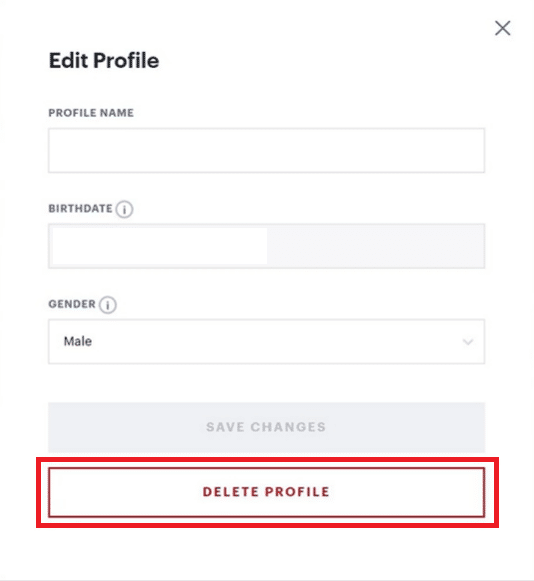
Task: Click the Edit Profile heading
Action: 104,60
